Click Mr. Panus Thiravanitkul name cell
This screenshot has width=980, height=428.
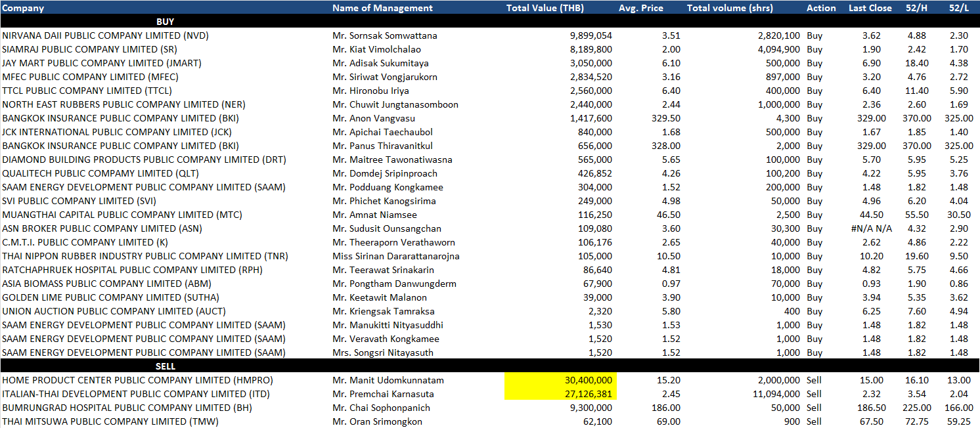click(x=382, y=146)
